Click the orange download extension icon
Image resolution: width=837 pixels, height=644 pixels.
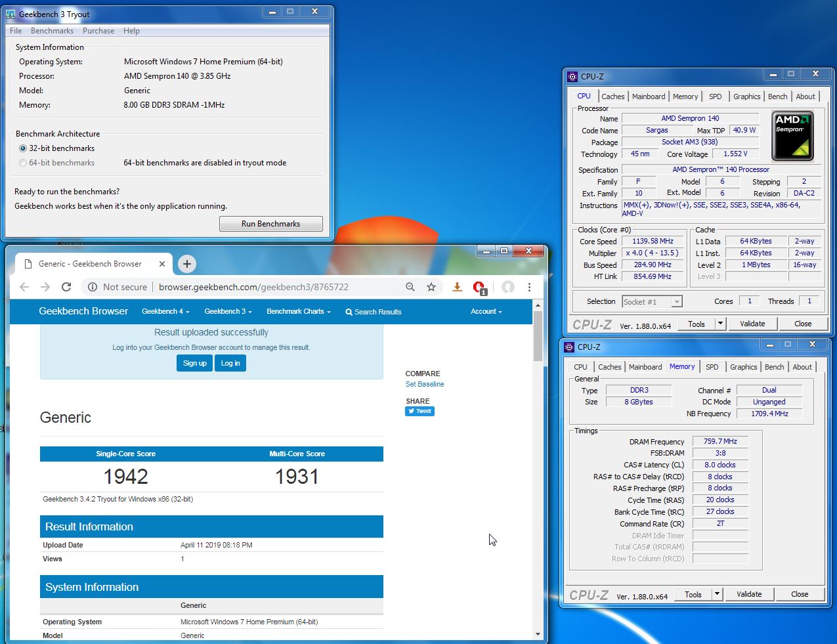coord(458,287)
